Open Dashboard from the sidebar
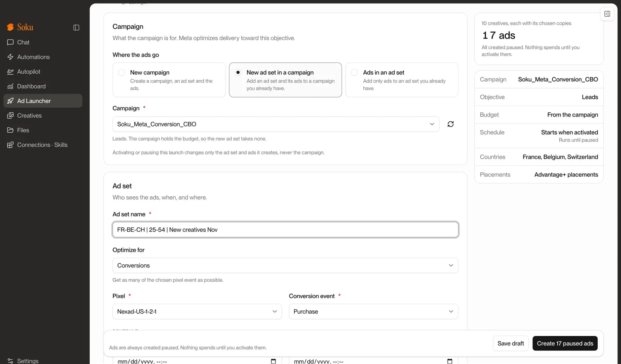Screen dimensions: 621x364 click(x=43, y=87)
